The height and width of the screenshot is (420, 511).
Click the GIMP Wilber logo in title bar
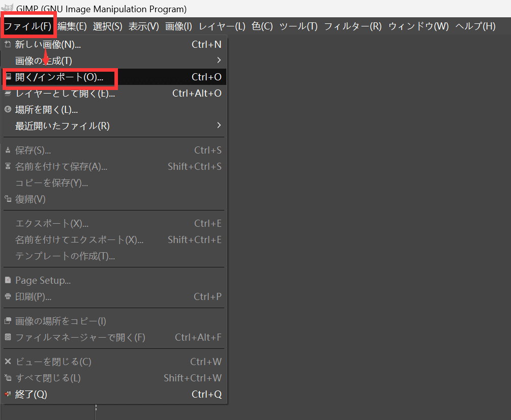(7, 7)
